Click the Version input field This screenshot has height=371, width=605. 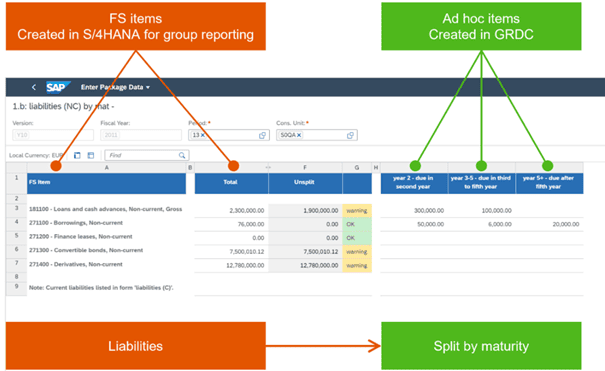tap(53, 135)
